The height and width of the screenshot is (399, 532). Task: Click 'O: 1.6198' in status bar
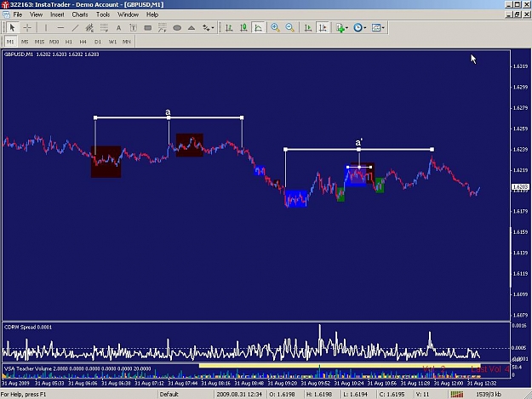point(282,394)
